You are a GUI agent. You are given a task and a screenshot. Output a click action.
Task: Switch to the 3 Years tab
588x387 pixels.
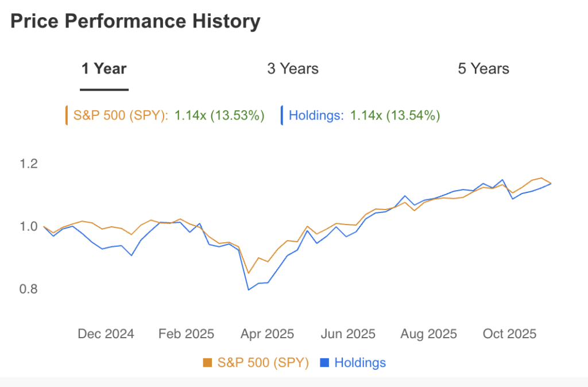click(x=292, y=68)
